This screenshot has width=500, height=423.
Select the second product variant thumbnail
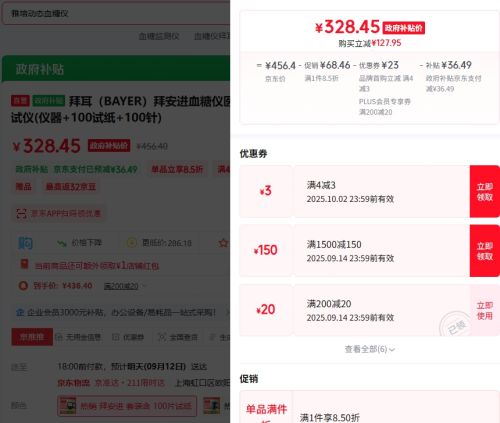212,406
